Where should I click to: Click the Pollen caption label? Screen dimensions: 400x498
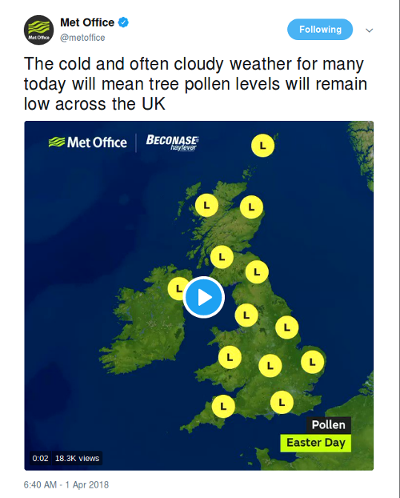click(x=329, y=425)
